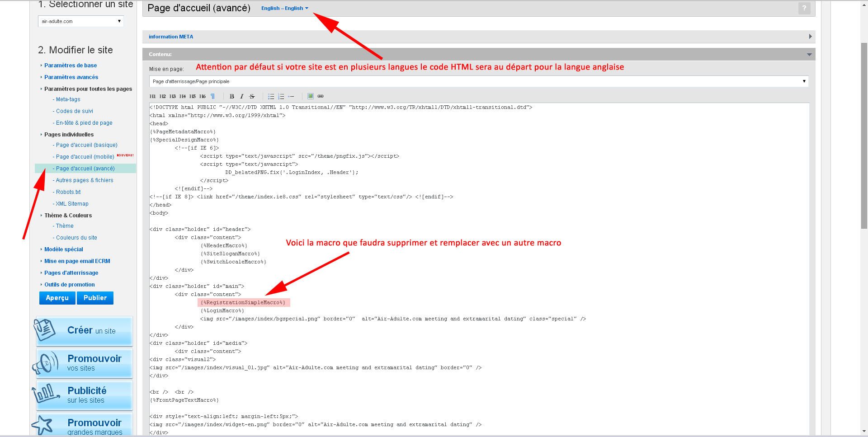Viewport: 868px width, 437px height.
Task: Open En-tête & pied de page
Action: [x=84, y=123]
